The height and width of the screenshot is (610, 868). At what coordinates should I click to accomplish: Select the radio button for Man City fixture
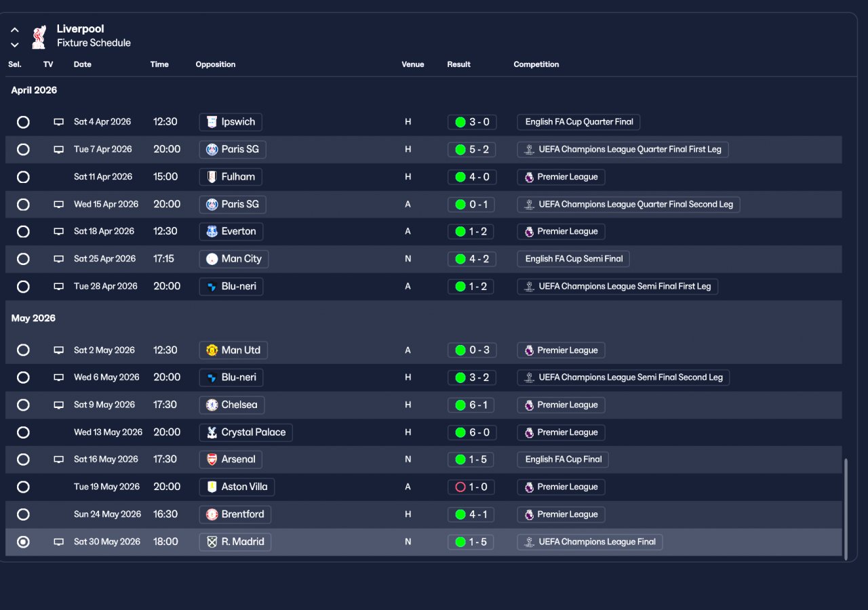pyautogui.click(x=23, y=259)
